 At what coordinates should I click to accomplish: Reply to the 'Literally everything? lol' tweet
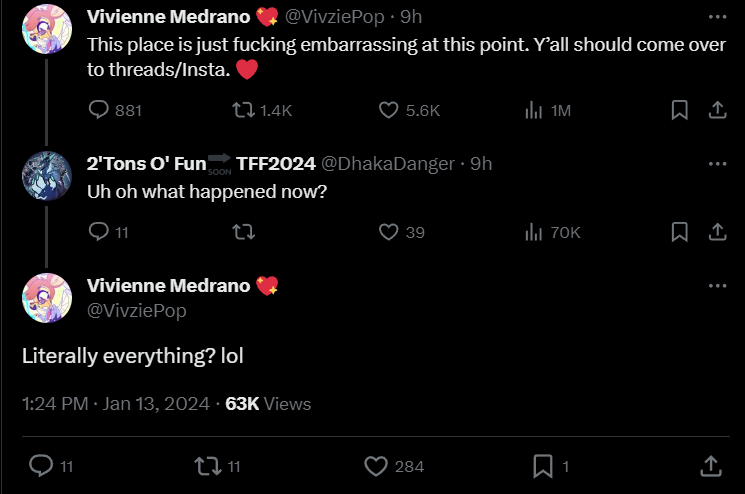[x=41, y=466]
